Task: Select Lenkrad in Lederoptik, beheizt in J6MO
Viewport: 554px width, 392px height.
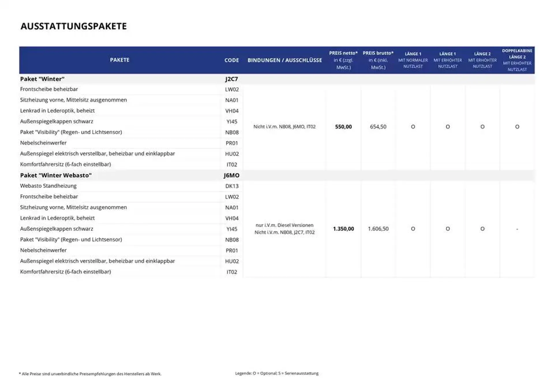Action: pyautogui.click(x=57, y=218)
